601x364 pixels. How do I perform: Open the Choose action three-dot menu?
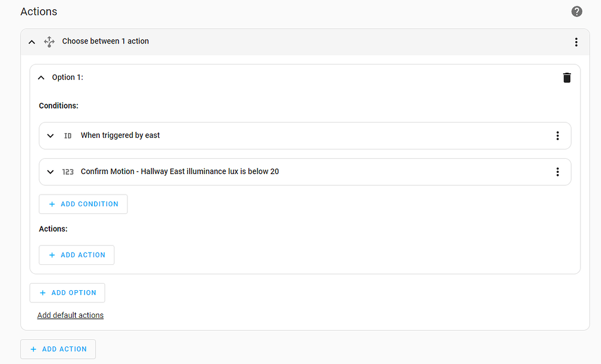(576, 42)
